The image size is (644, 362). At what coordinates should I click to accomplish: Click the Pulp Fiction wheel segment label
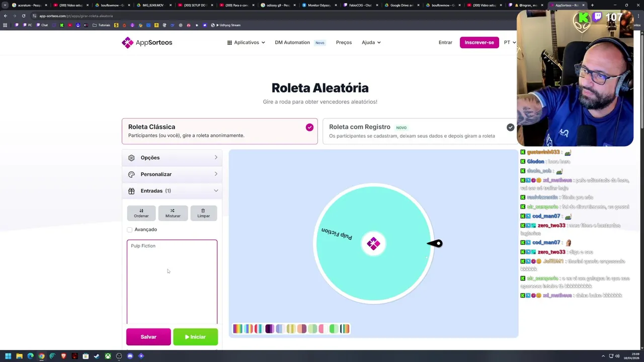337,234
